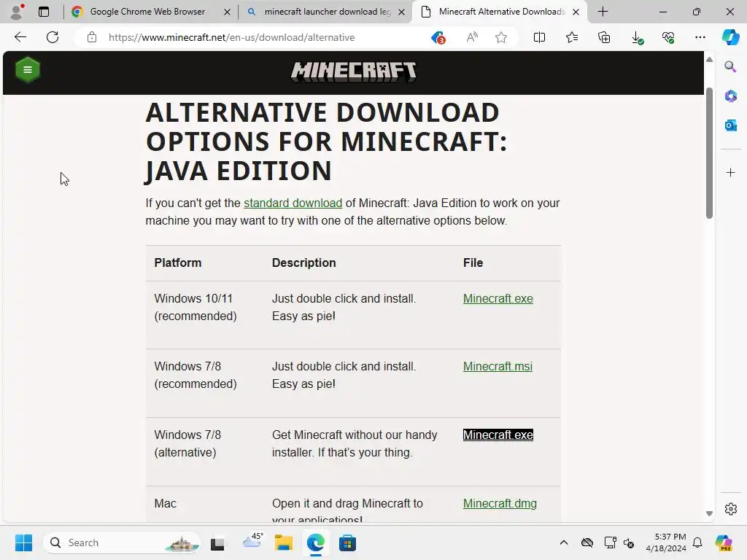The width and height of the screenshot is (747, 560).
Task: Click Microsoft Edge taskbar icon
Action: click(315, 542)
